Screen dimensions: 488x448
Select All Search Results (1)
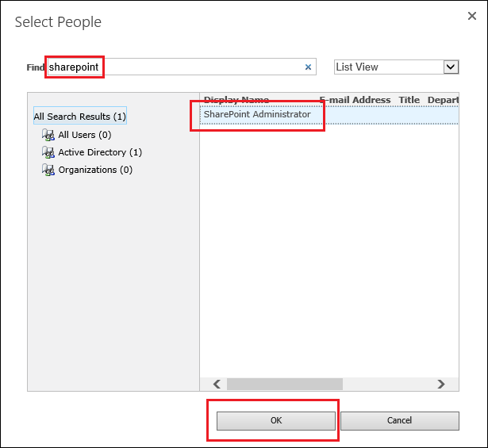[80, 117]
